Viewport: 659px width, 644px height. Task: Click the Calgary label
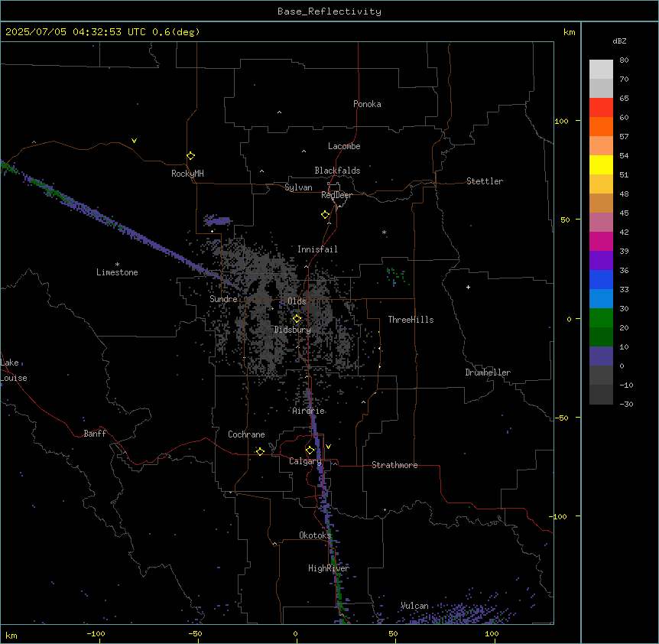coord(306,461)
